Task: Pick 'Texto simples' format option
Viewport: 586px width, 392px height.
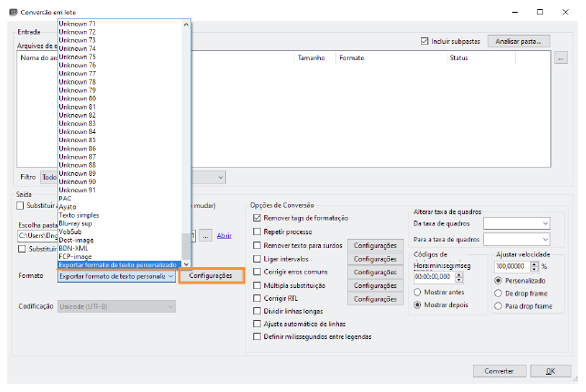Action: pos(81,214)
